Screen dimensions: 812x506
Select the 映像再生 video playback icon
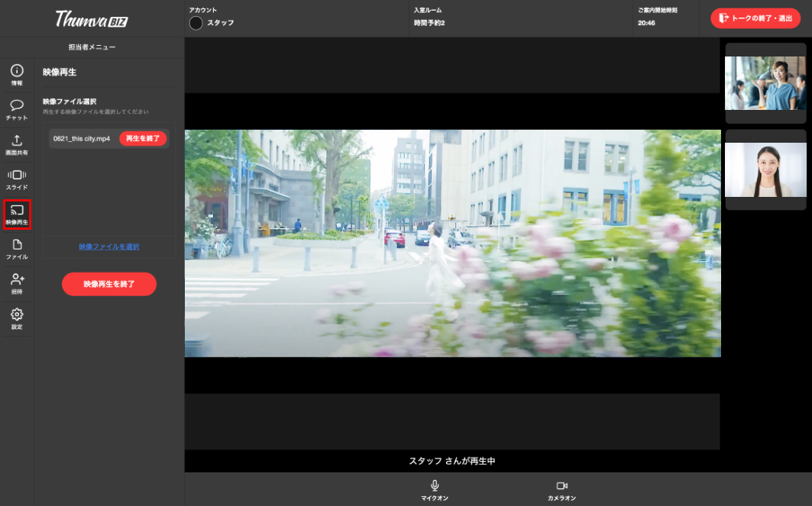[17, 214]
